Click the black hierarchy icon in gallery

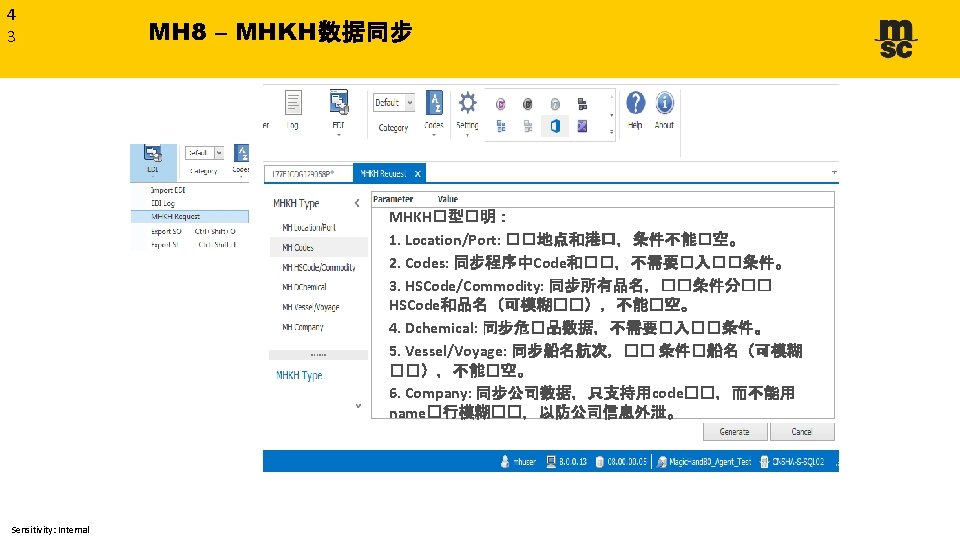[x=582, y=104]
